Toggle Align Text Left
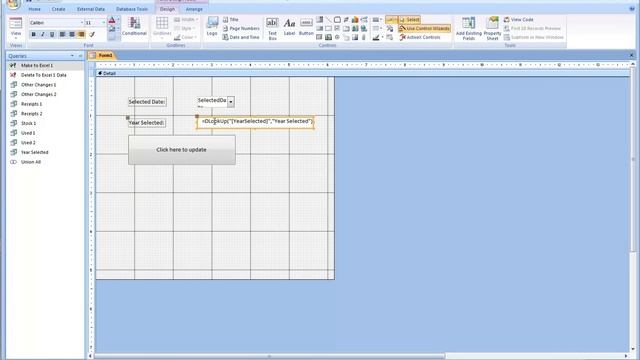This screenshot has width=640, height=360. [x=62, y=34]
